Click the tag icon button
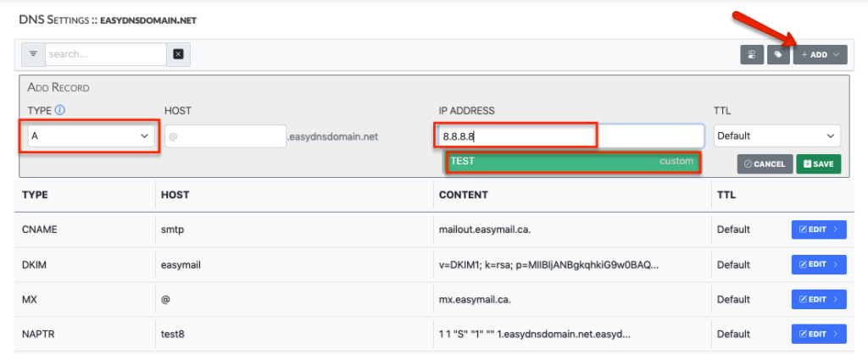The height and width of the screenshot is (354, 868). (778, 55)
